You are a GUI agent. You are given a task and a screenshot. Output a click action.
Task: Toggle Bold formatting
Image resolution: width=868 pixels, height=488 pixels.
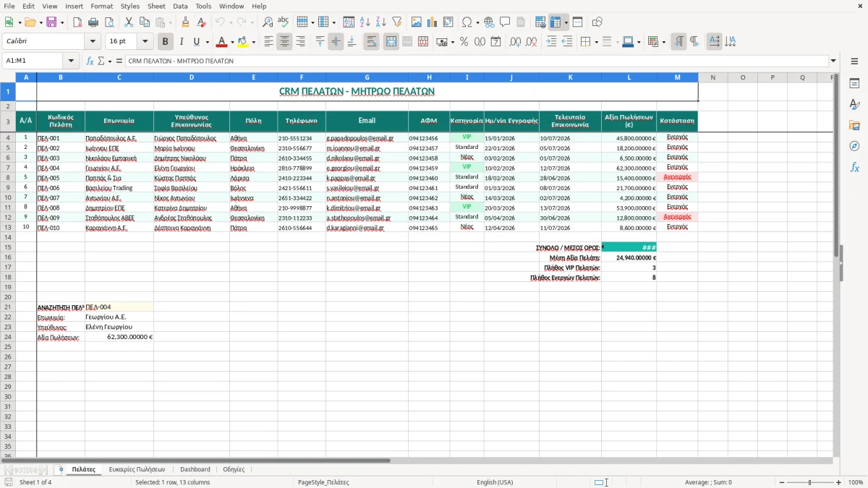pos(166,42)
